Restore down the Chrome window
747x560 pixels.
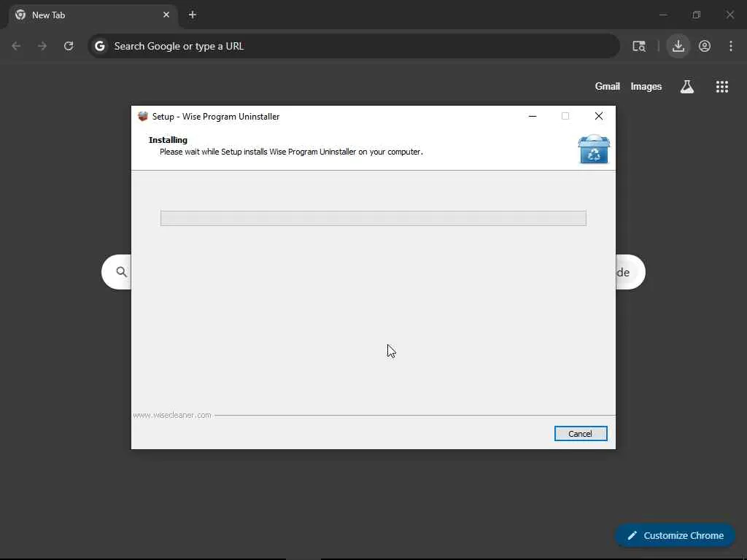click(696, 15)
